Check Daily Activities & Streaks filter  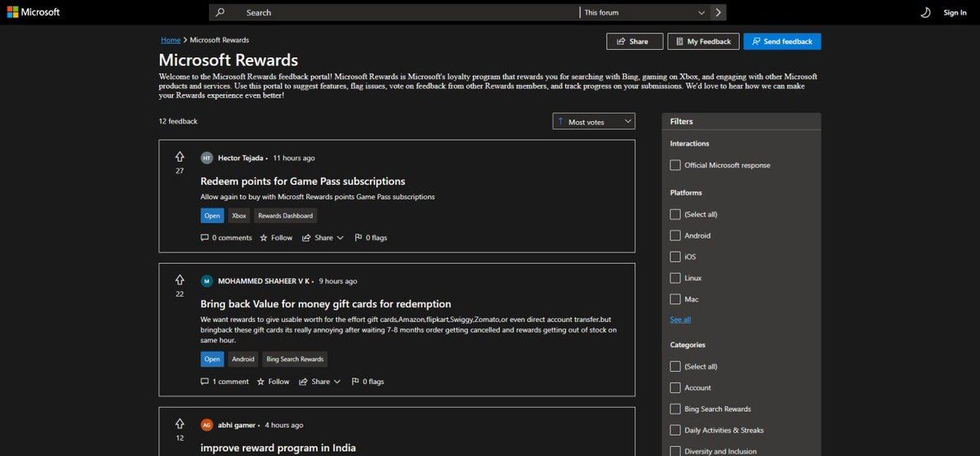tap(675, 430)
